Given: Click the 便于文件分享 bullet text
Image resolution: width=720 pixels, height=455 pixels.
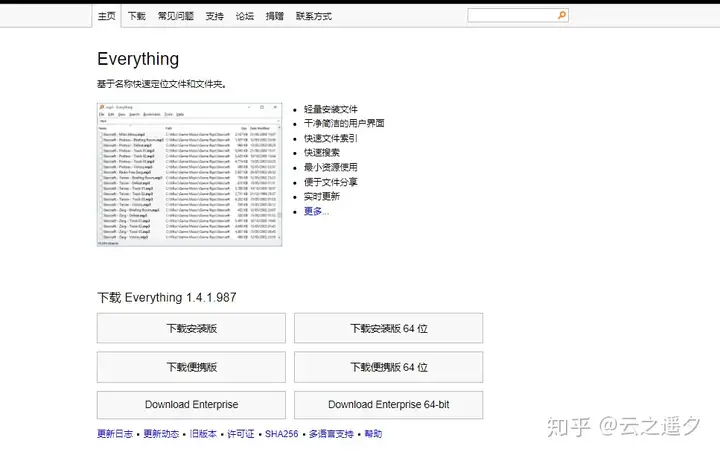Looking at the screenshot, I should (x=331, y=182).
